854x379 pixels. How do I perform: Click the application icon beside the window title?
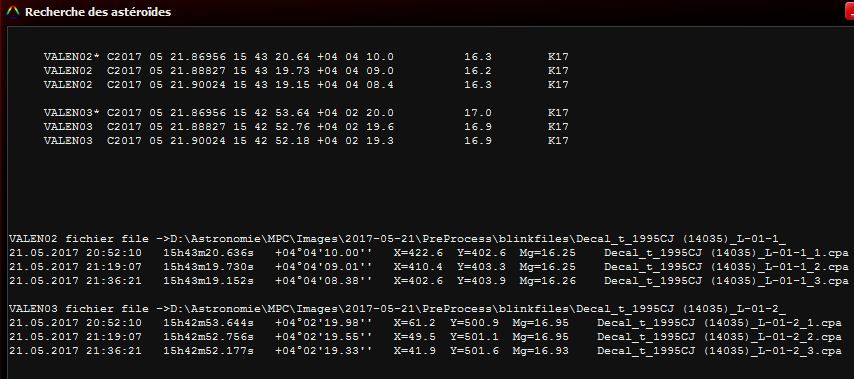[13, 11]
